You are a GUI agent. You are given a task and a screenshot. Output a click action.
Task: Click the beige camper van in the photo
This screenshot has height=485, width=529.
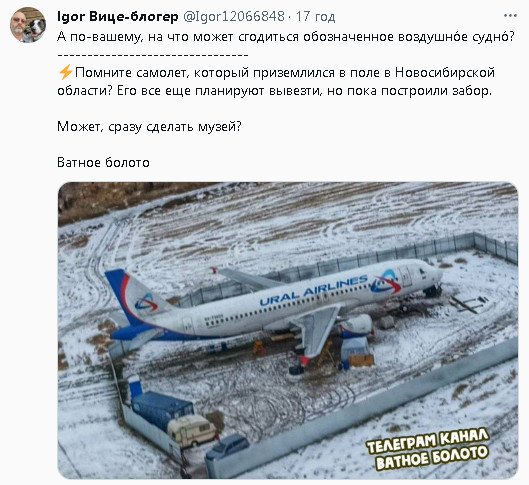tap(191, 430)
